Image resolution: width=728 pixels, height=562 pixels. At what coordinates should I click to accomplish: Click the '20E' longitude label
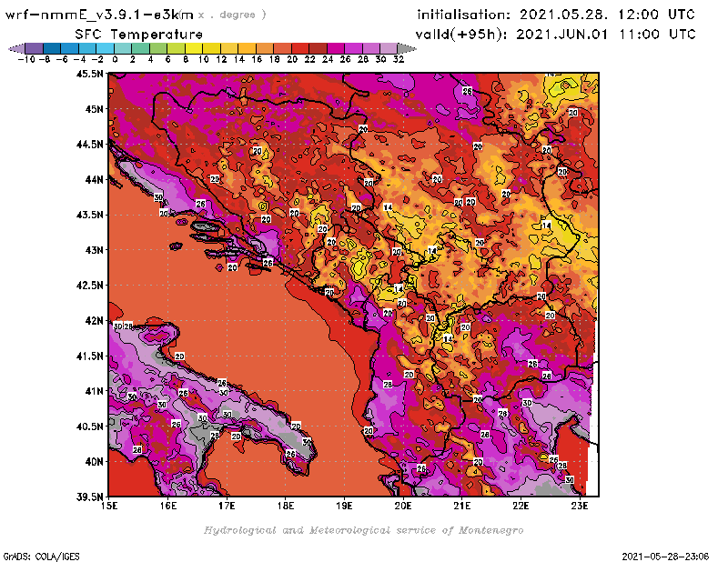403,506
